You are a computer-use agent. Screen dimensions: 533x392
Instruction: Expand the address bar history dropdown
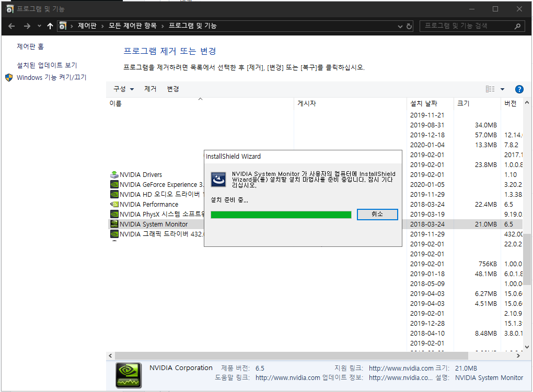point(400,26)
